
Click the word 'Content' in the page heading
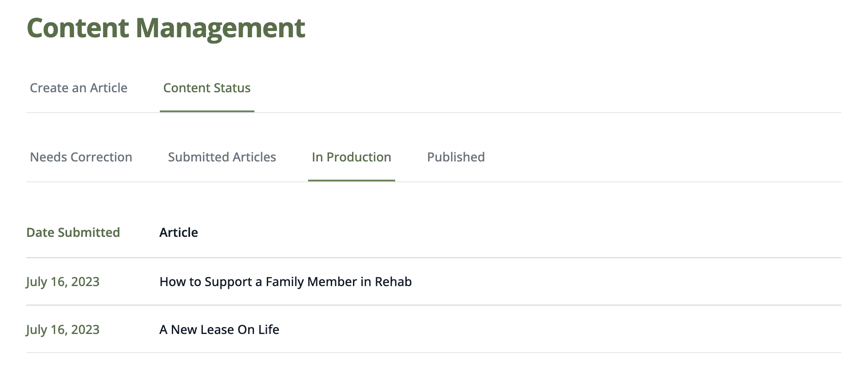point(78,28)
